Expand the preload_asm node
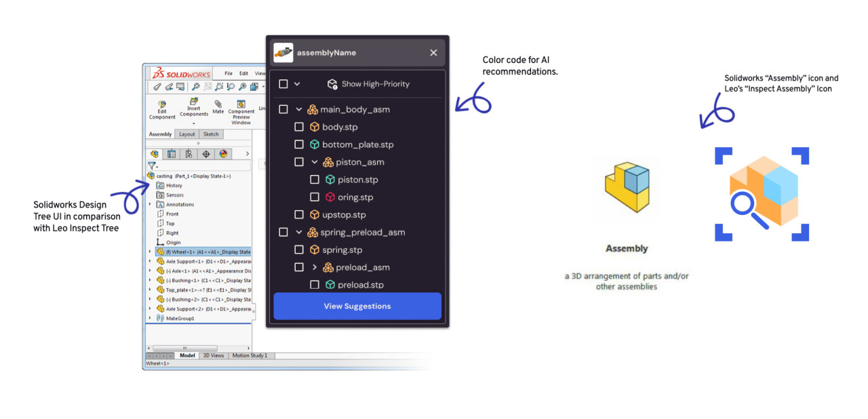The image size is (868, 419). point(314,267)
